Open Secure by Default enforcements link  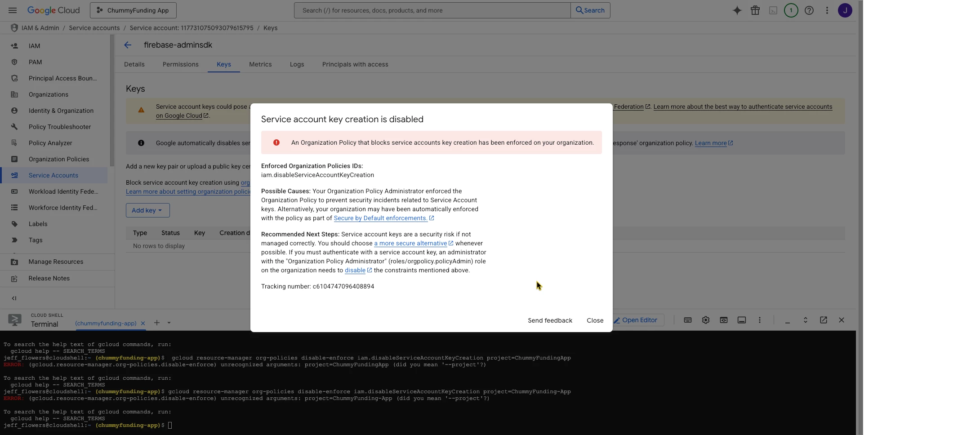point(383,218)
